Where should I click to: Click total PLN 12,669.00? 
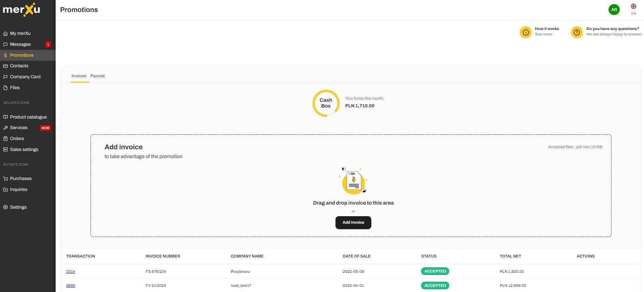[513, 286]
